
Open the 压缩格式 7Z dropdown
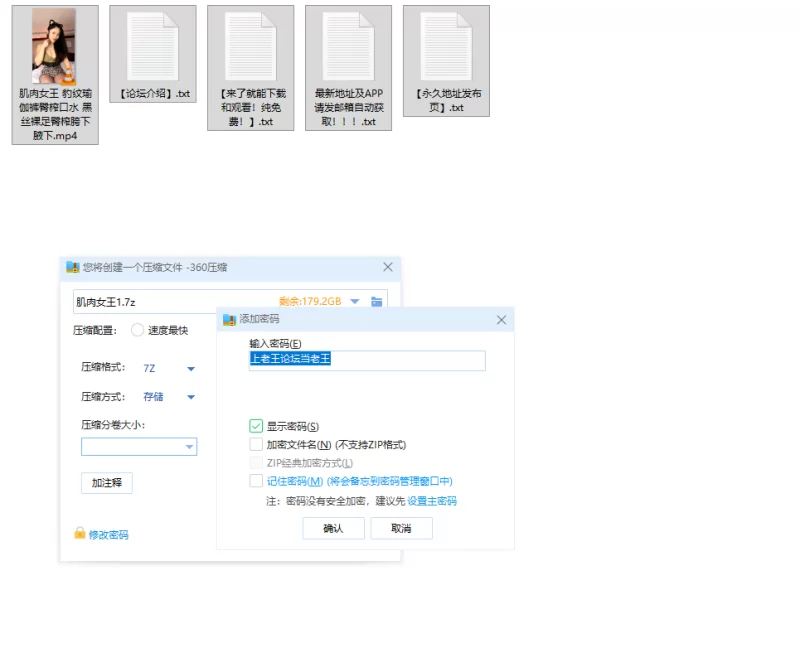(190, 368)
